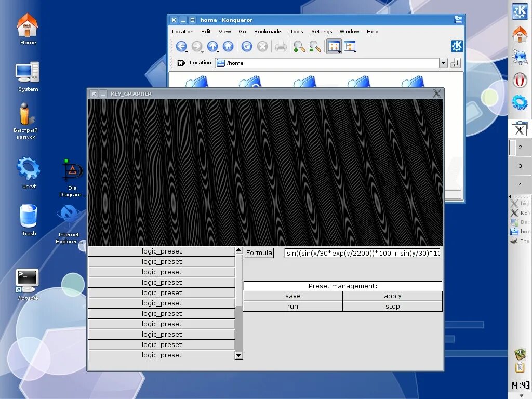Expand the Up button directory arrow
532x399 pixels.
pyautogui.click(x=217, y=50)
